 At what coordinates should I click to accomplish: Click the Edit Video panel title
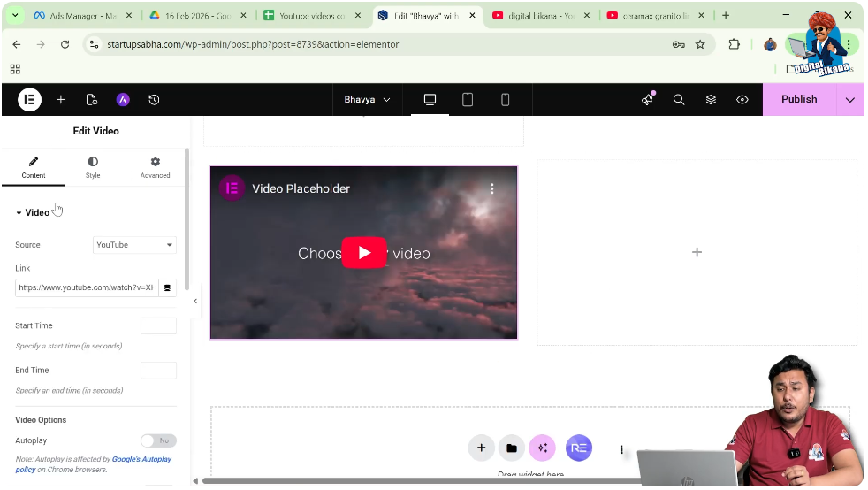point(95,131)
